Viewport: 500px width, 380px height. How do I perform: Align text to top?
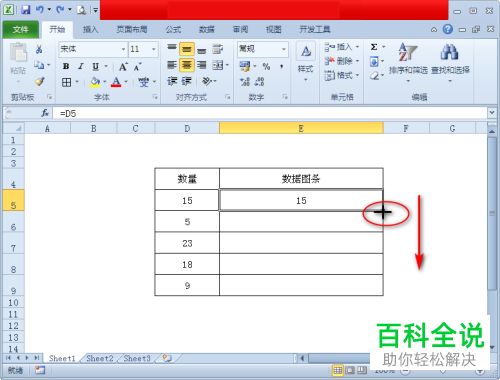172,49
